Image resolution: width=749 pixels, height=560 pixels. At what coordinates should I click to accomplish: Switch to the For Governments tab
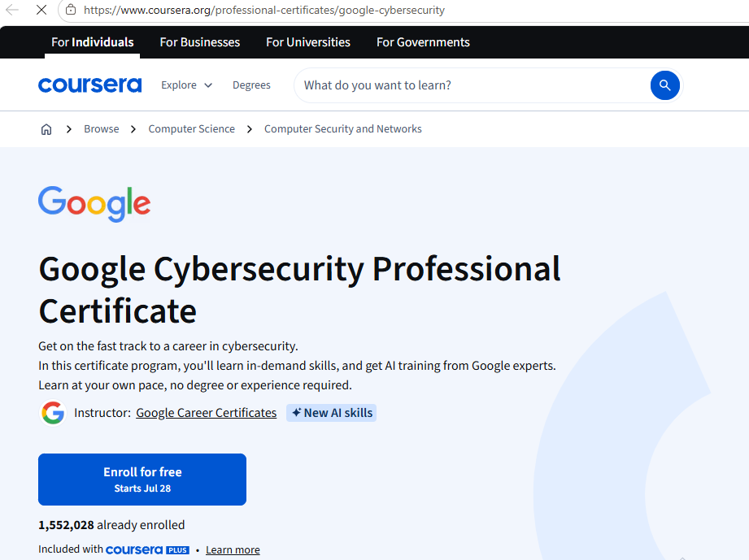[x=423, y=42]
